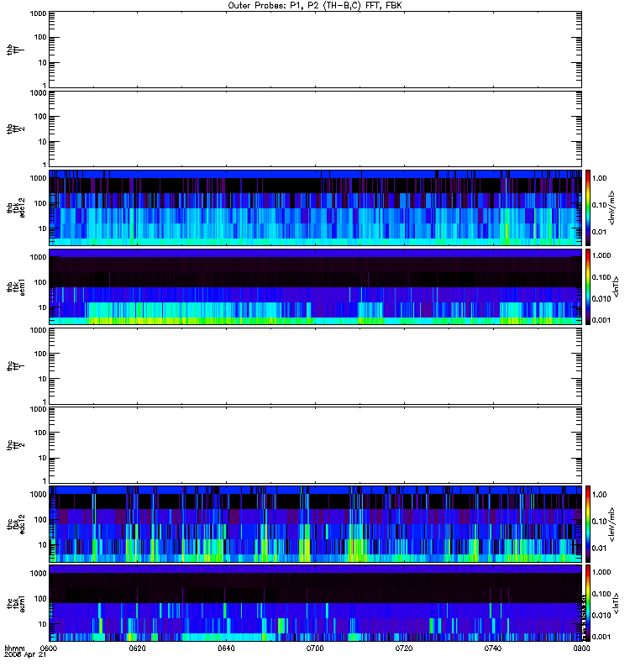Click the "hhmm" axis unit label
The image size is (630, 672).
(x=14, y=648)
